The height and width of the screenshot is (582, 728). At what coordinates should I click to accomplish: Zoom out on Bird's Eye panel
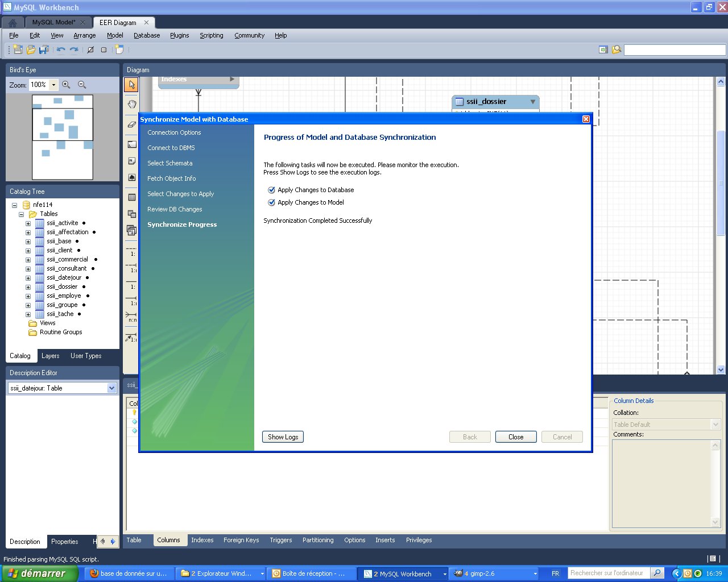coord(82,85)
